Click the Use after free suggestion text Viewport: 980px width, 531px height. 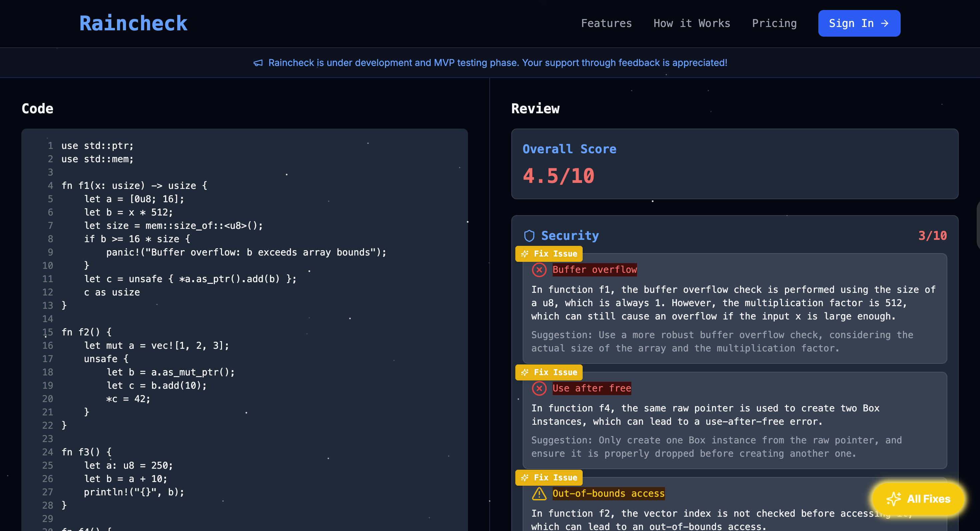pyautogui.click(x=716, y=447)
